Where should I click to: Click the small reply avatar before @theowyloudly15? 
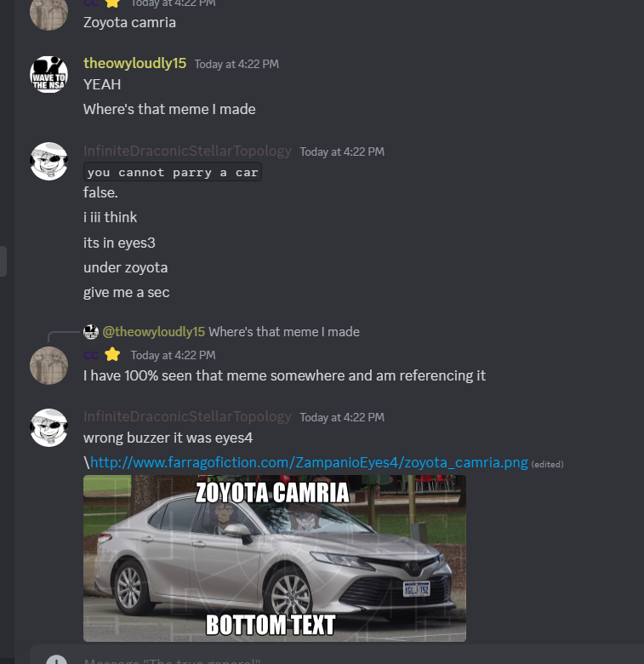91,332
